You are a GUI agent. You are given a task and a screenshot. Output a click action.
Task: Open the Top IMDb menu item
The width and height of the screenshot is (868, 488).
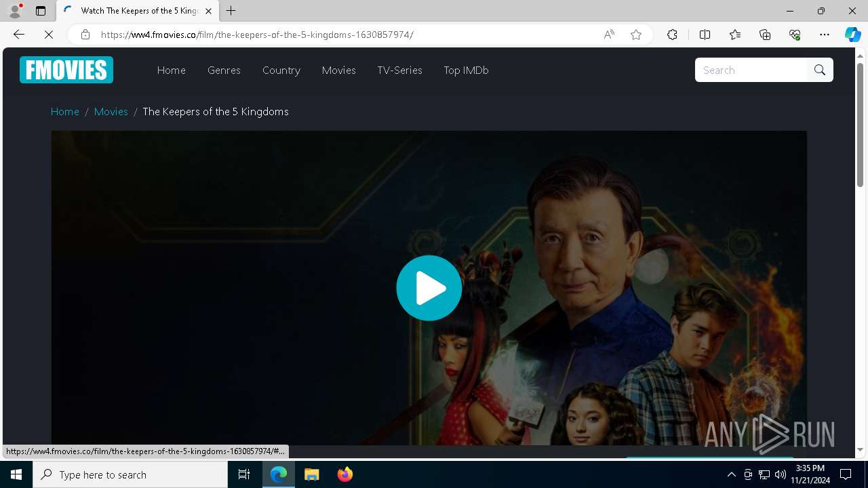466,70
